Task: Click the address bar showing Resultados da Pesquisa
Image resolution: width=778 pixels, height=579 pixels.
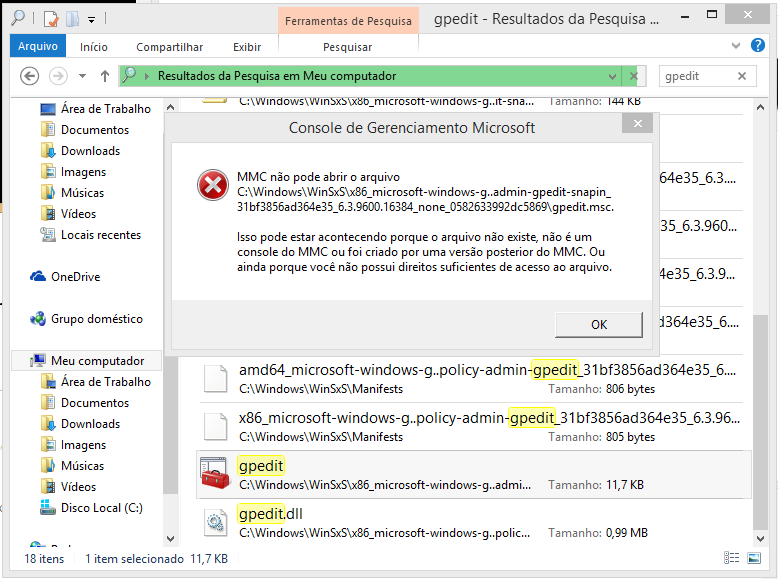Action: [x=365, y=76]
